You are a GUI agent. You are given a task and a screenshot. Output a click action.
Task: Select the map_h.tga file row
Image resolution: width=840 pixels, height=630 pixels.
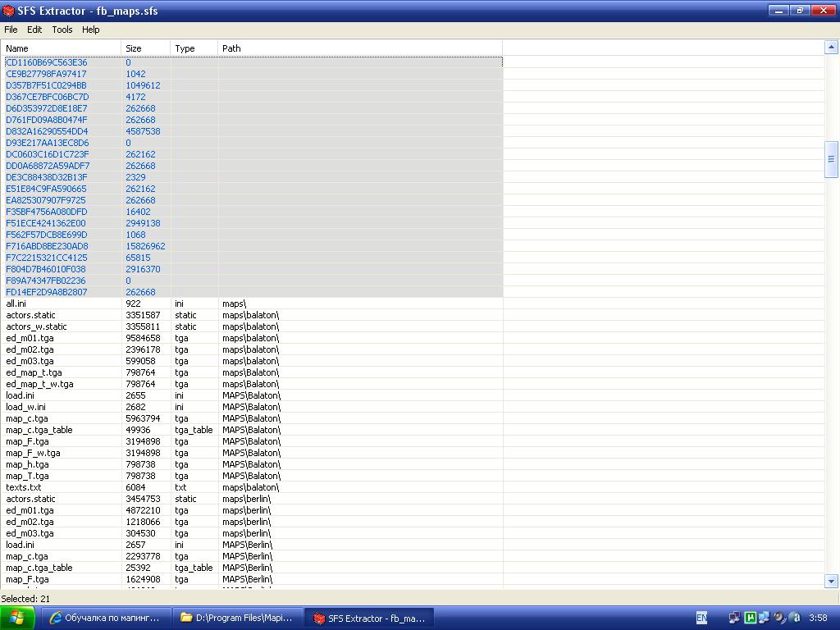tap(252, 464)
